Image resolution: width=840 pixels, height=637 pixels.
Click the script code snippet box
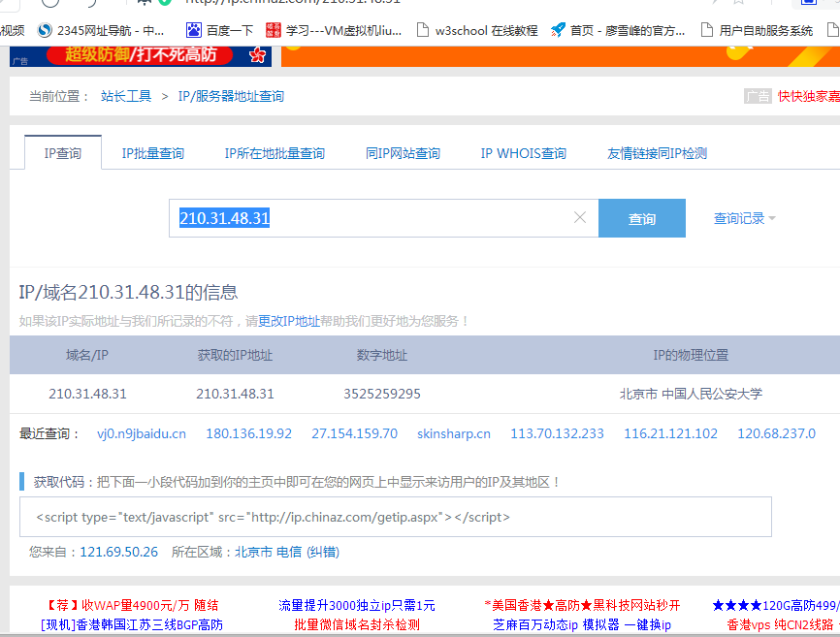(396, 517)
